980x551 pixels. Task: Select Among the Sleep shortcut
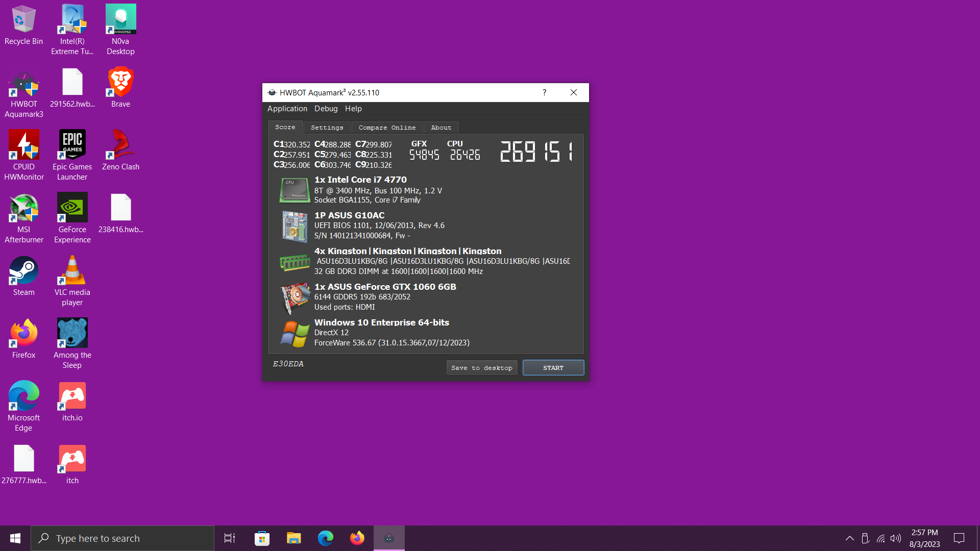point(72,344)
